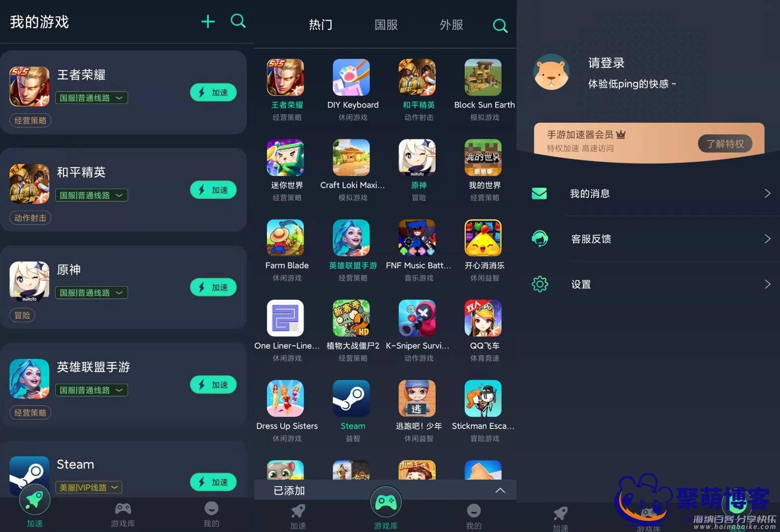Open 设置 row arrow
Image resolution: width=780 pixels, height=532 pixels.
point(767,284)
